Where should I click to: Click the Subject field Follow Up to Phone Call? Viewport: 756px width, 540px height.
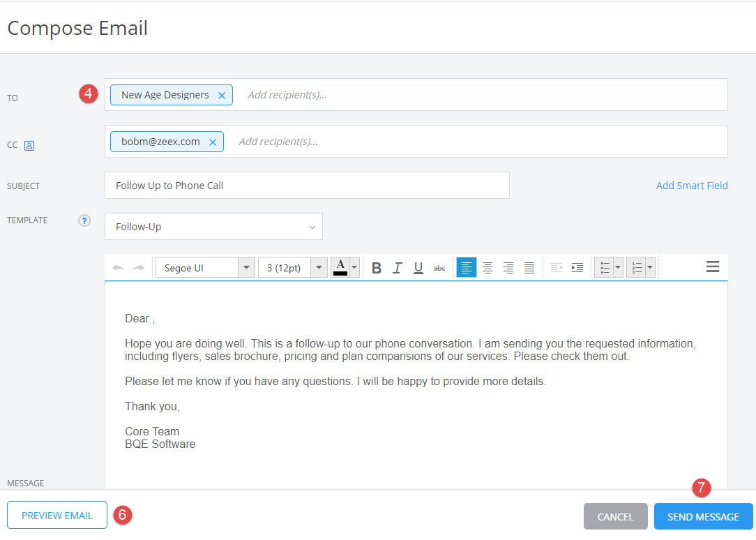(307, 186)
